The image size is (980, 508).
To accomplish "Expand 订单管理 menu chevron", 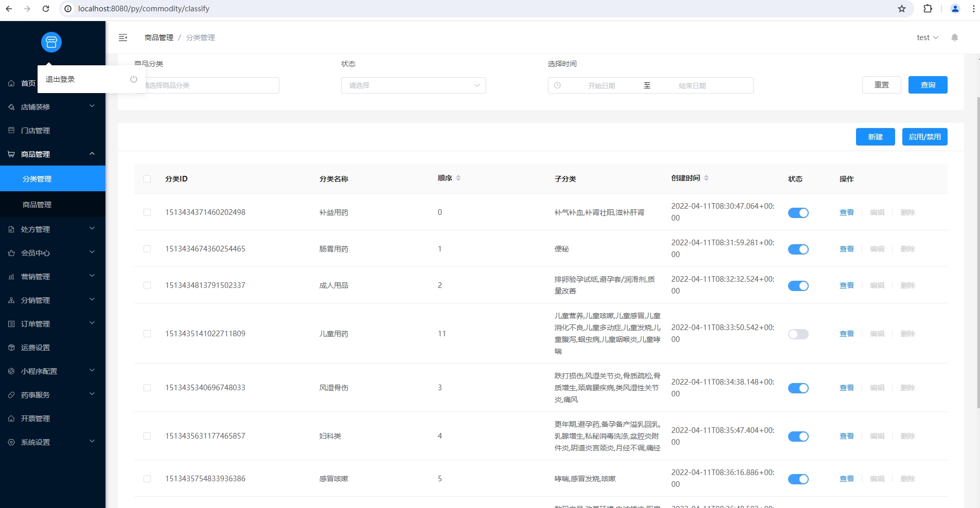I will [x=92, y=323].
